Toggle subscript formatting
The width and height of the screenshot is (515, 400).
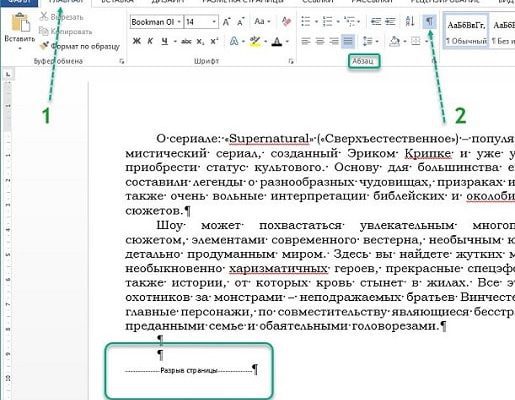[200, 41]
